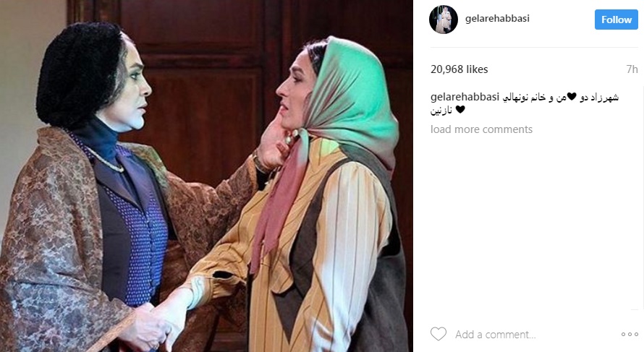This screenshot has height=352, width=644.
Task: Select the word نازنین in the caption
Action: click(x=441, y=110)
